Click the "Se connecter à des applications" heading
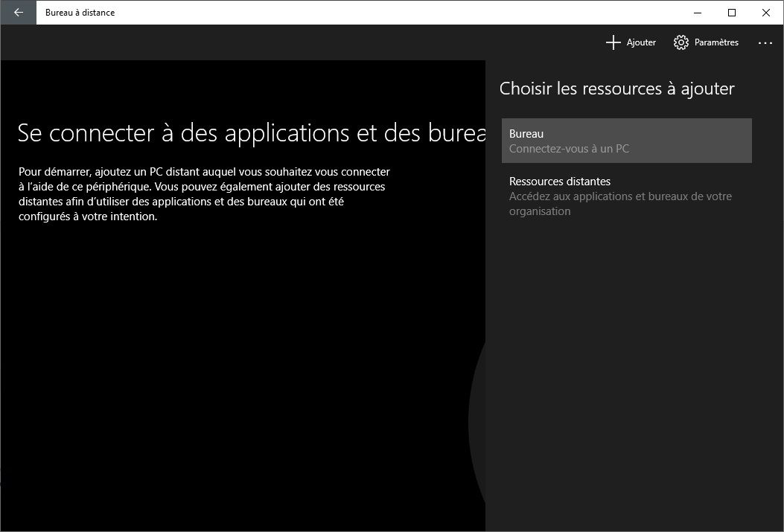This screenshot has height=532, width=784. click(252, 133)
